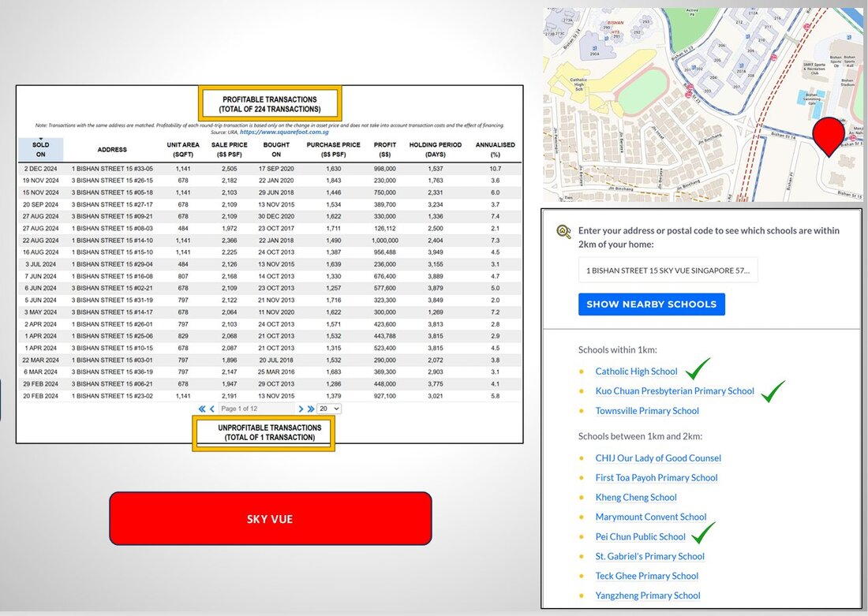Viewport: 868px width, 616px height.
Task: Click 'Schools between 1km and 2km:' label
Action: [641, 436]
